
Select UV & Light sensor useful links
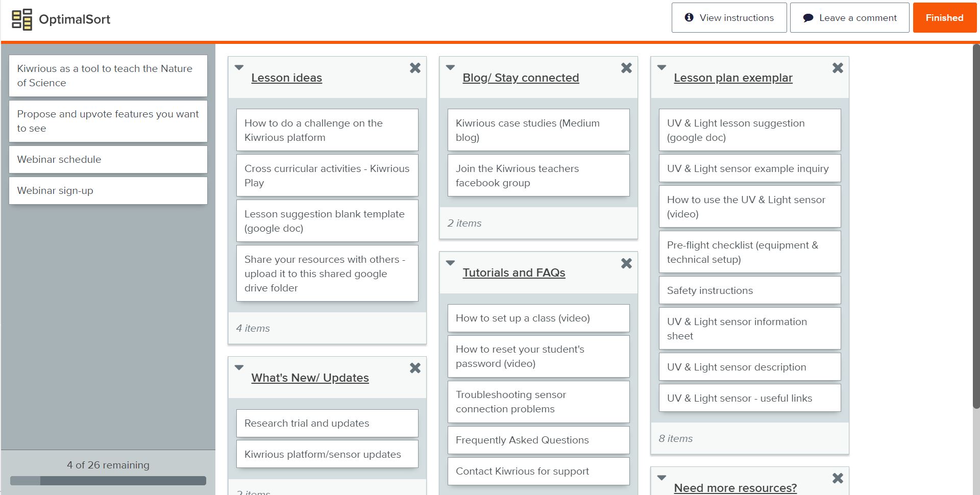coord(750,398)
